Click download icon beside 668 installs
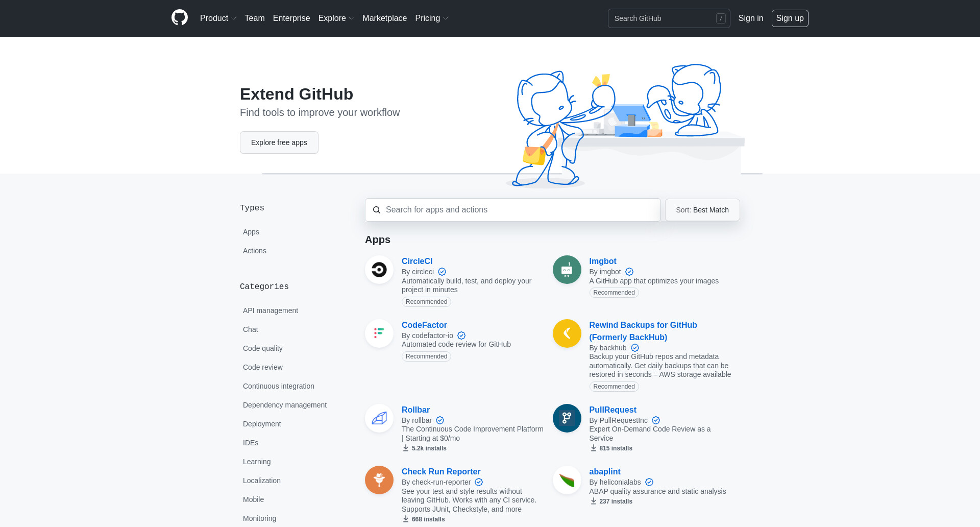 click(406, 519)
